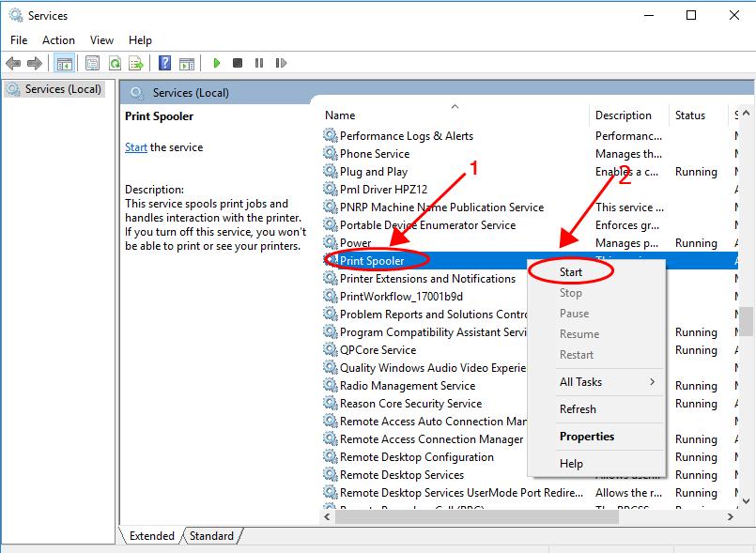The image size is (756, 553).
Task: Click the horizontal scrollbar right arrow
Action: 731,516
